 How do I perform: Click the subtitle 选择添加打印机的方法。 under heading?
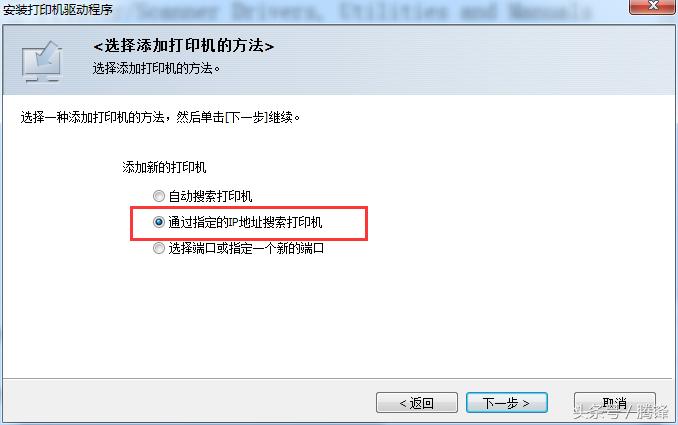[157, 68]
